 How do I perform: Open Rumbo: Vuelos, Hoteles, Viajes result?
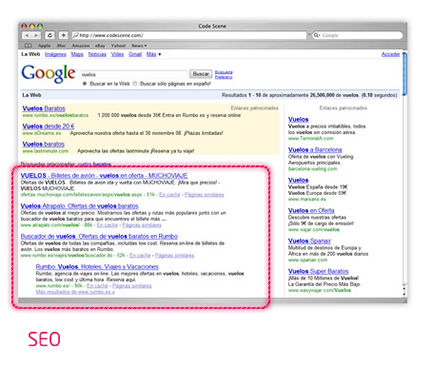(x=97, y=267)
